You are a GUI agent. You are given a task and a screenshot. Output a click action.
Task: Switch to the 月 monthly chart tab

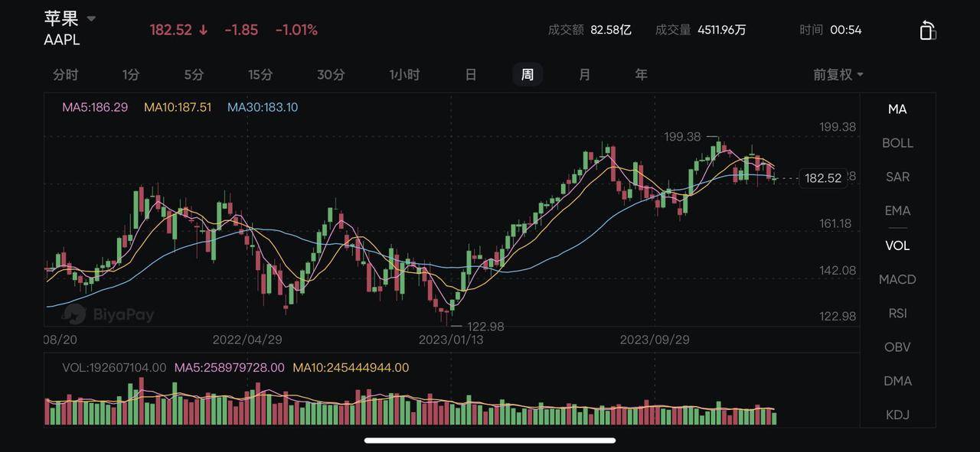(x=585, y=74)
